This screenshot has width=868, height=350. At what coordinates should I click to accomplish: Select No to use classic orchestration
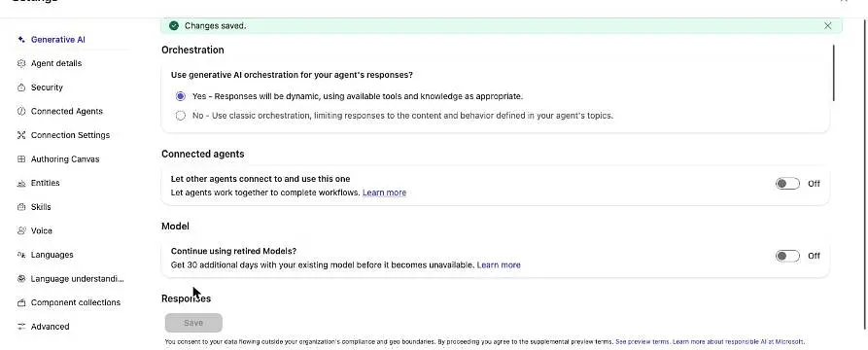tap(181, 116)
